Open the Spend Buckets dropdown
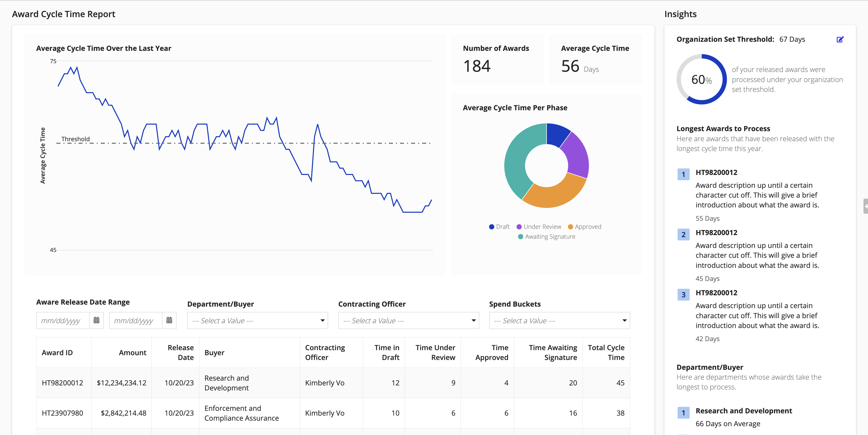Viewport: 868px width, 435px height. (559, 320)
